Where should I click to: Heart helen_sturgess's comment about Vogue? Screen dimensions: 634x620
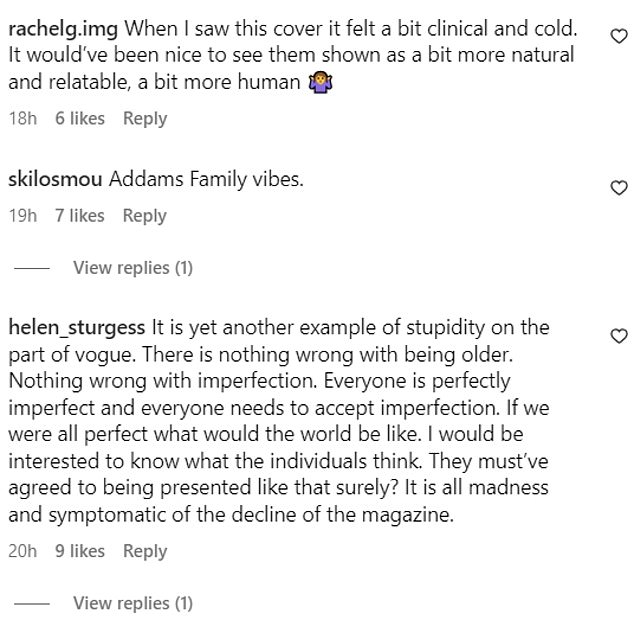coord(618,336)
